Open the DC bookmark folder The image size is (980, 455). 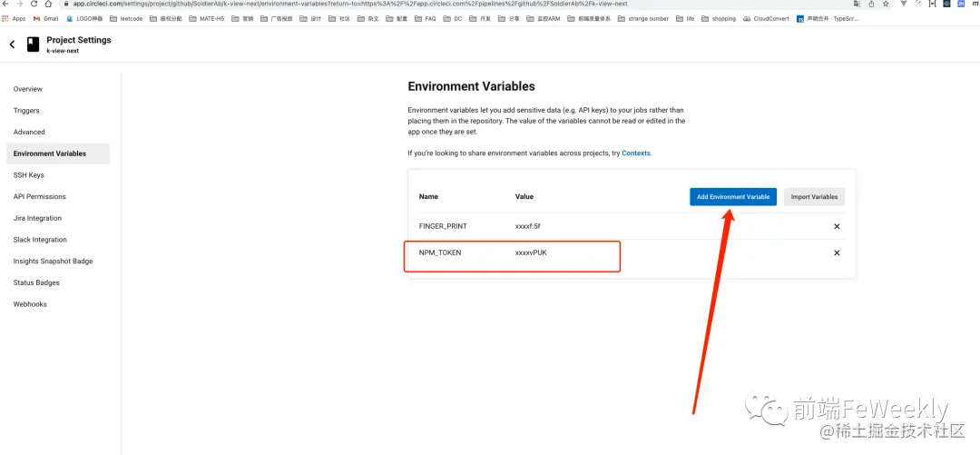click(x=453, y=19)
